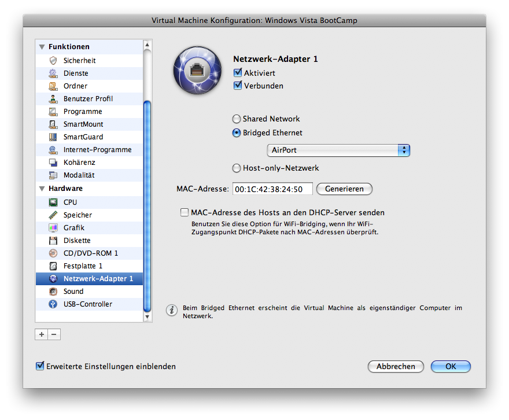Click the SmartMount icon

(x=53, y=124)
